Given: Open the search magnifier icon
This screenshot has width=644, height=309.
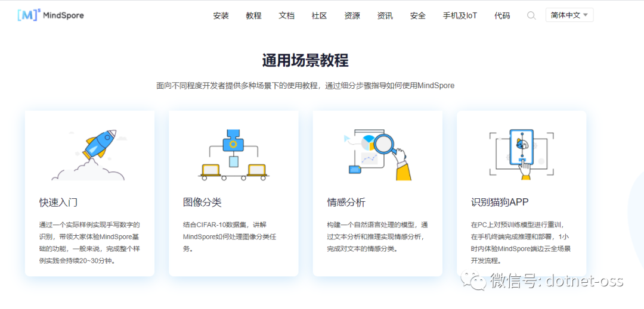Looking at the screenshot, I should click(531, 15).
